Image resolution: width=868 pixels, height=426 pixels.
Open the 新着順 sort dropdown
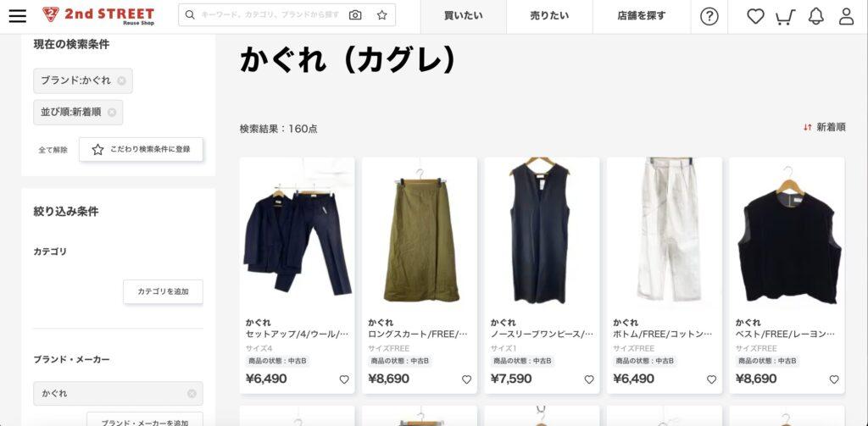pos(824,127)
